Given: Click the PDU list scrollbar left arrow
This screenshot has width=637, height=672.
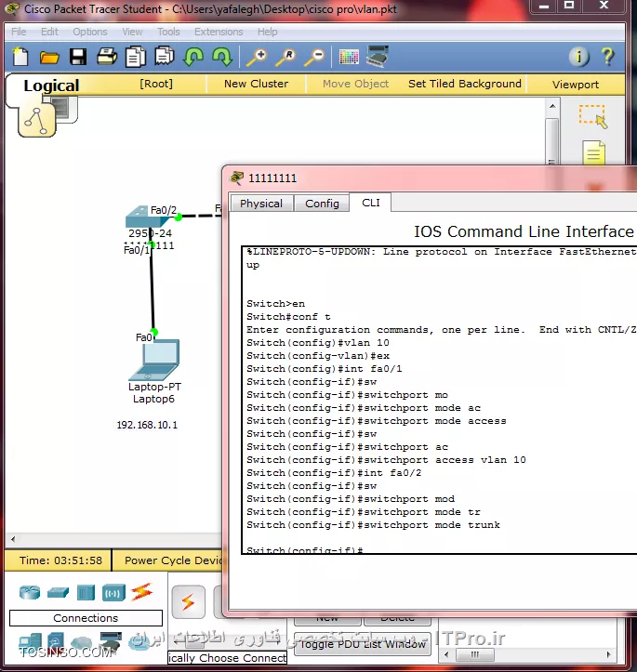Looking at the screenshot, I should pos(446,654).
